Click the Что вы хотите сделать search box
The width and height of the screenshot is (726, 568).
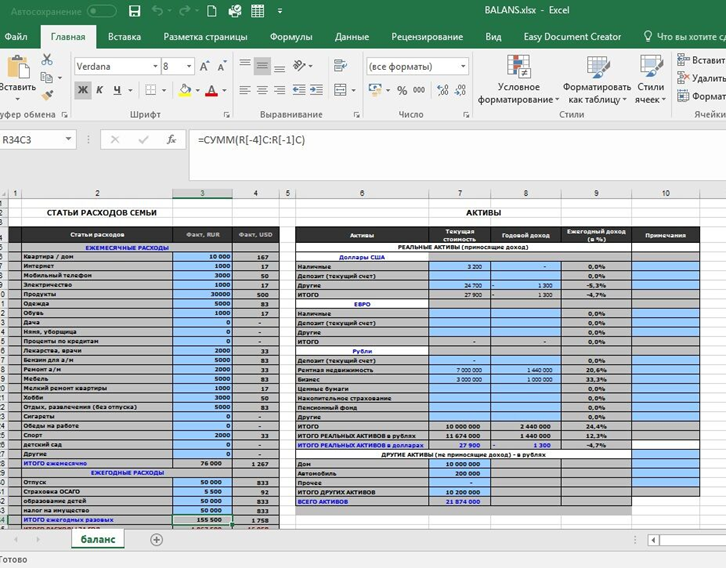684,37
